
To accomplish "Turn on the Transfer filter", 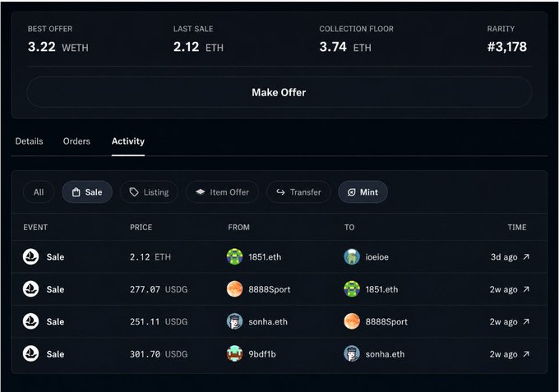I will coord(298,192).
